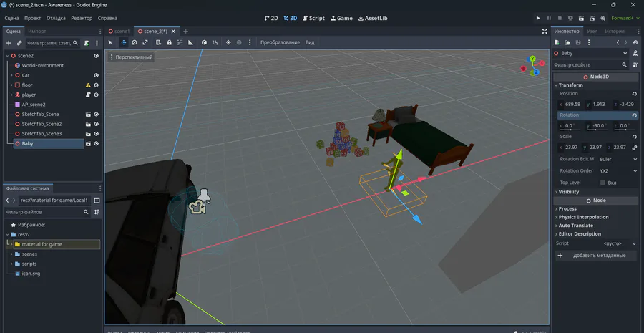Click the remote deploy icon
The image size is (644, 333).
[x=570, y=18]
